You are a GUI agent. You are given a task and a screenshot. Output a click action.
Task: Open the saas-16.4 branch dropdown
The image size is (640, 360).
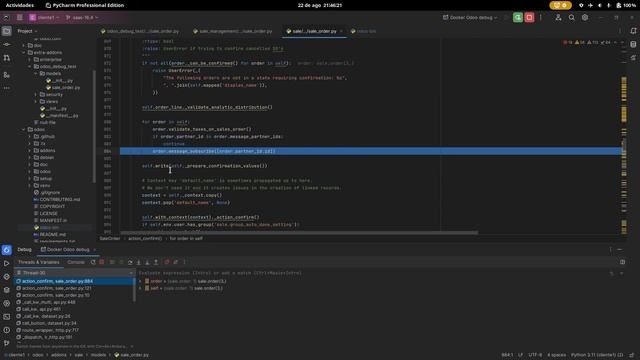coord(82,18)
